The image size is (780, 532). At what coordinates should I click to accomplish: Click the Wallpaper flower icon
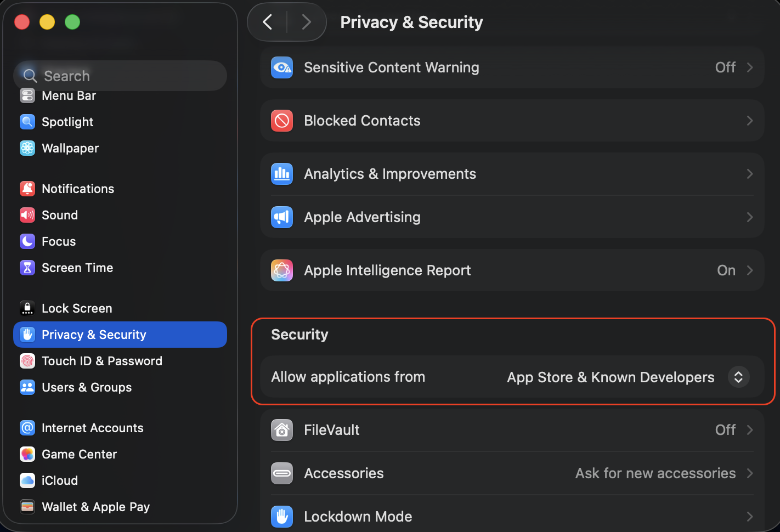[27, 148]
